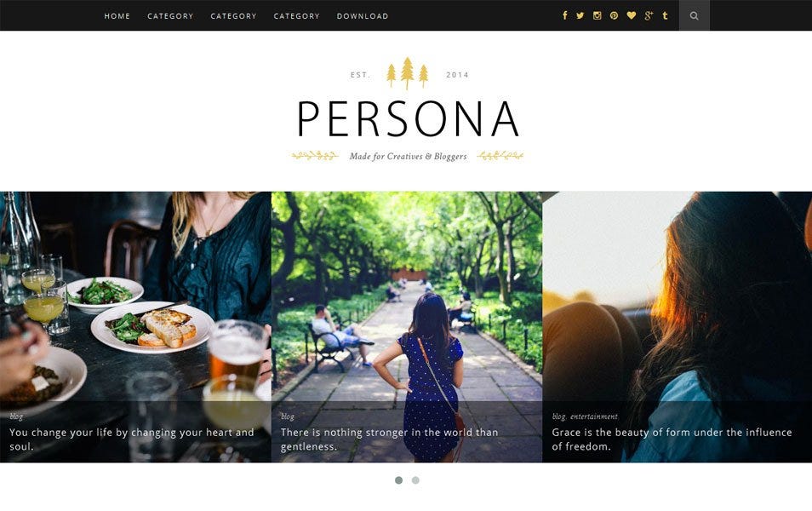This screenshot has width=812, height=511.
Task: Open the Tumblr icon
Action: 665,15
